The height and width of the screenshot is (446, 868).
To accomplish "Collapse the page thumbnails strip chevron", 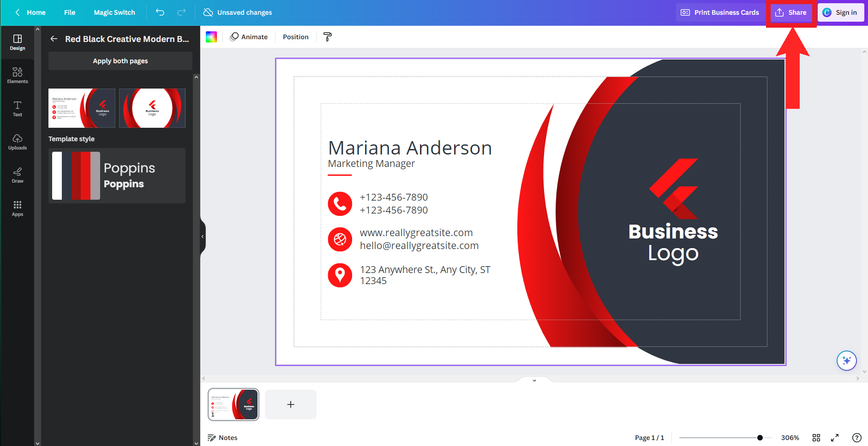I will (x=534, y=381).
